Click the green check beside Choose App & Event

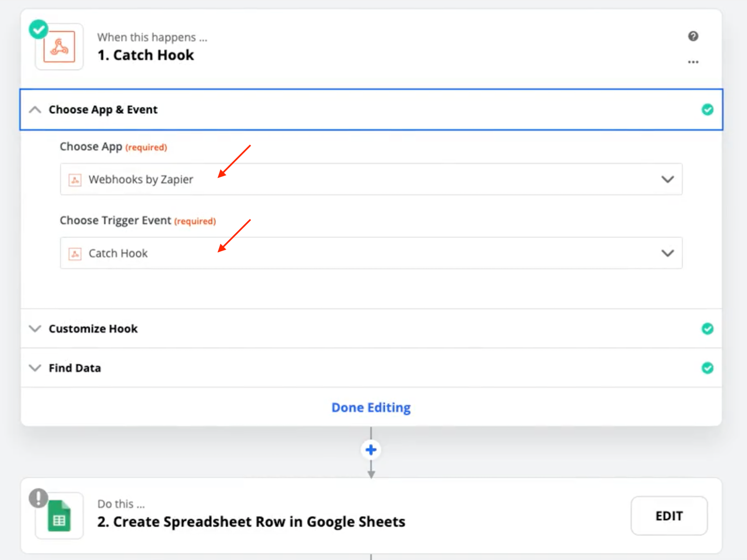707,110
